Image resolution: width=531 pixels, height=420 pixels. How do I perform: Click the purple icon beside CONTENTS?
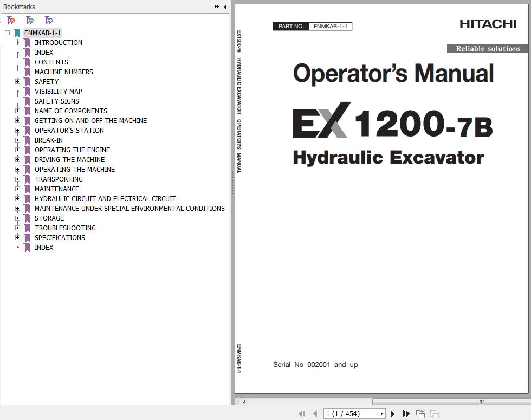pyautogui.click(x=27, y=62)
